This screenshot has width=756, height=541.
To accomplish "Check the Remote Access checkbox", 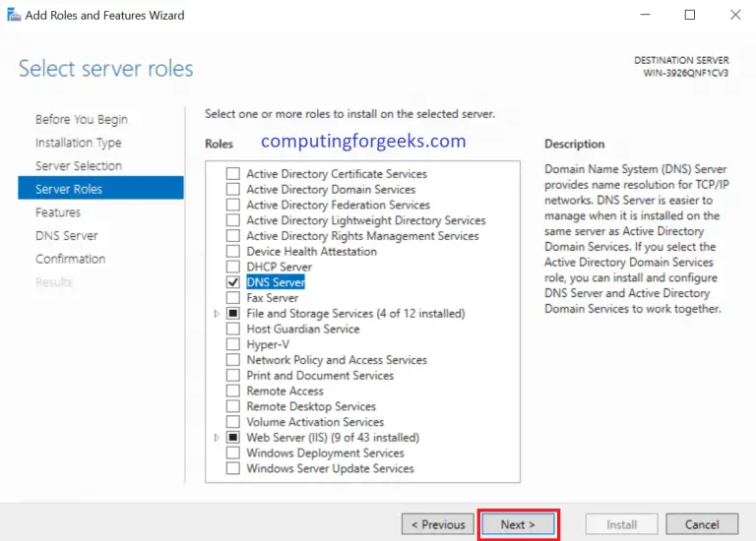I will pos(233,391).
